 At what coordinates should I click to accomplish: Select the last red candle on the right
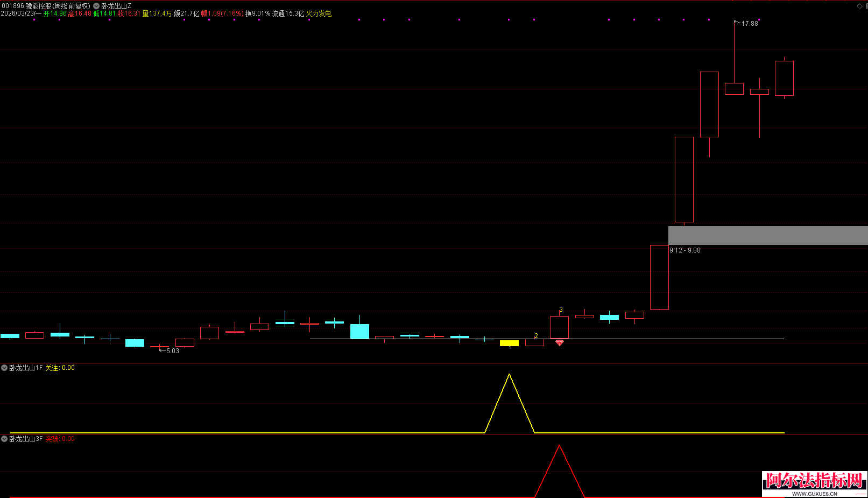784,78
